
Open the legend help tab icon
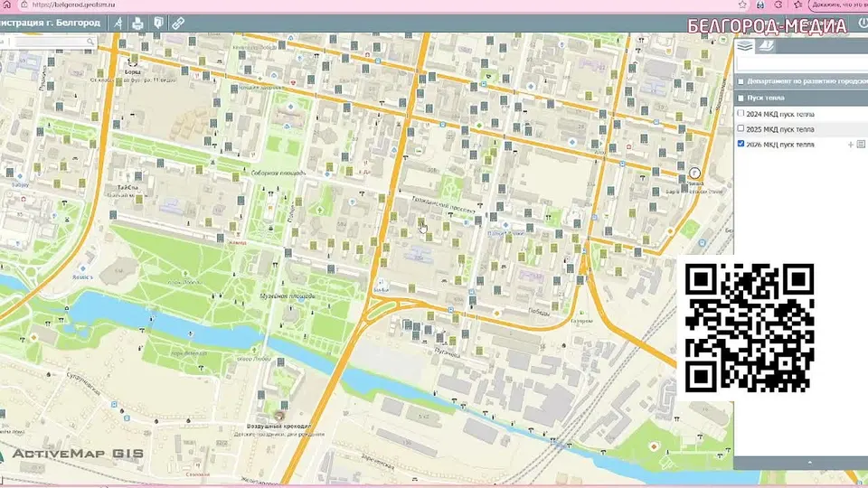(766, 46)
